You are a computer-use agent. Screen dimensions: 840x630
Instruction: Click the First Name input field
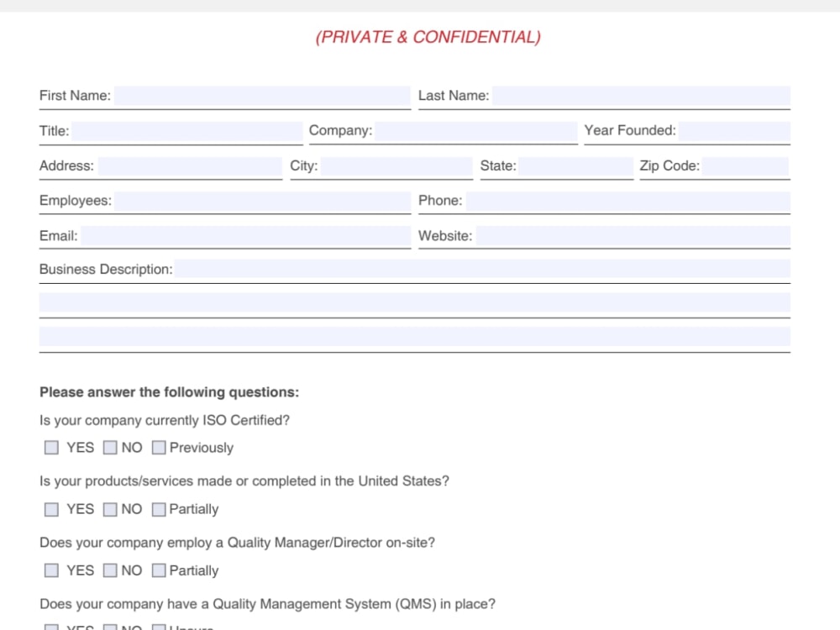pyautogui.click(x=262, y=96)
